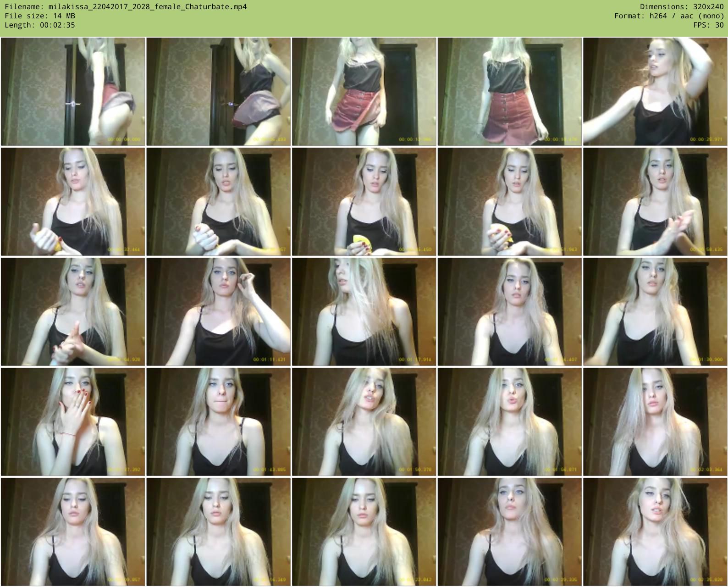Viewport: 728px width, 587px height.
Task: Select the Dimensions 320x240 text
Action: pyautogui.click(x=681, y=6)
